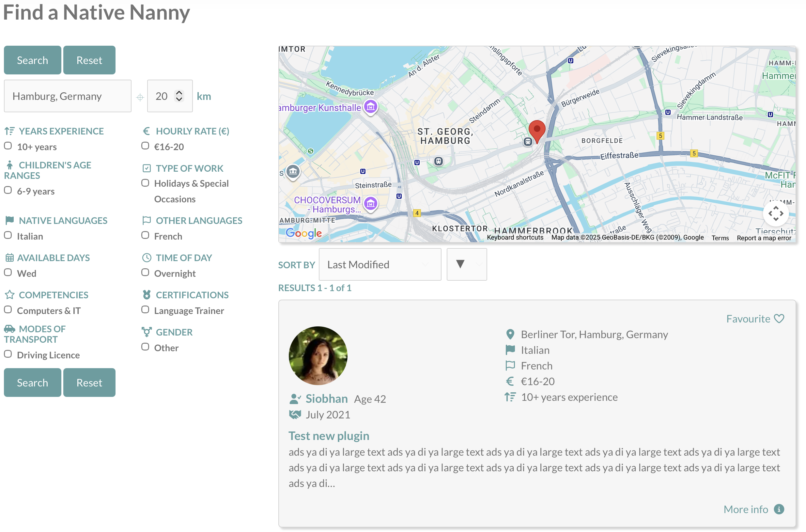Image resolution: width=806 pixels, height=532 pixels.
Task: Tick the Overnight time checkbox
Action: tap(145, 273)
